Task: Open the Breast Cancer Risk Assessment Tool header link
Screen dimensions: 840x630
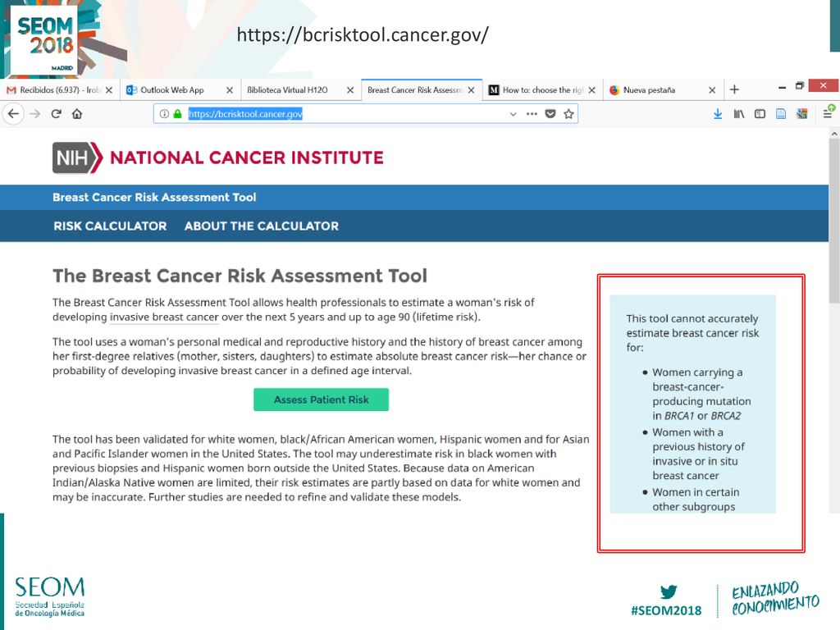Action: (x=154, y=197)
